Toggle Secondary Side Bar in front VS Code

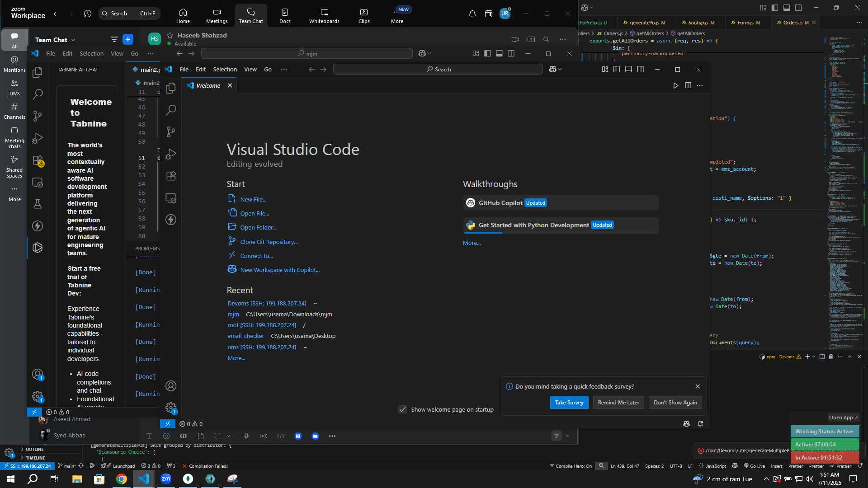pyautogui.click(x=641, y=69)
